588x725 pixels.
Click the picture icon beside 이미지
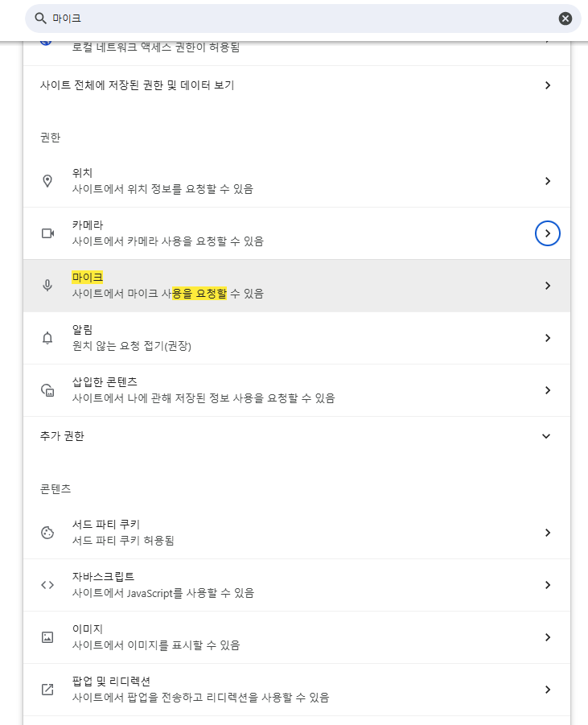pyautogui.click(x=47, y=637)
